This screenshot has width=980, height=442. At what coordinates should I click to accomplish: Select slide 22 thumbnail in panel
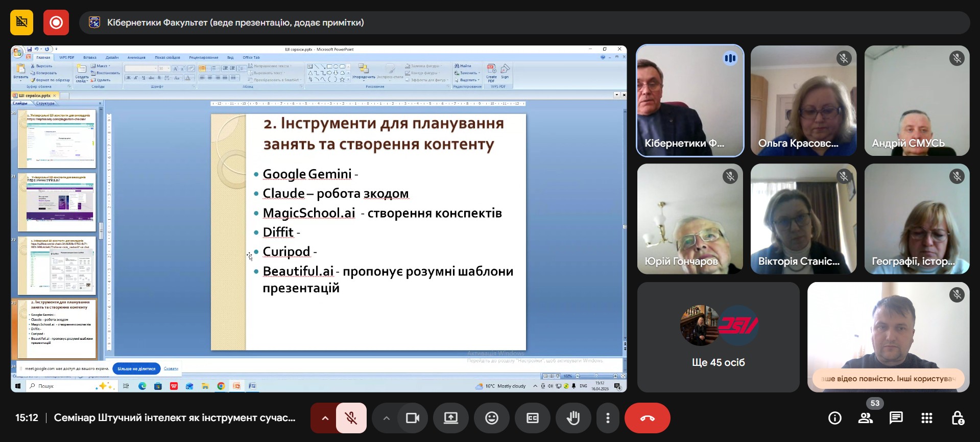[57, 266]
